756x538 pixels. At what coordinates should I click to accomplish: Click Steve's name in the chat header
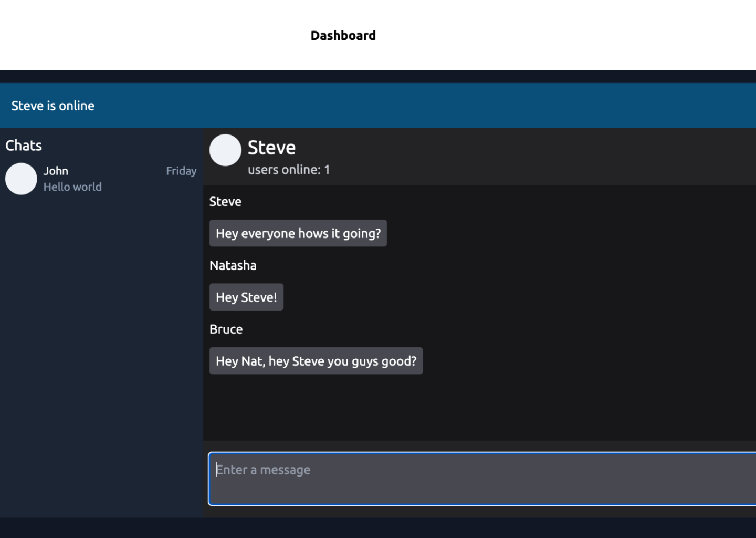[271, 148]
